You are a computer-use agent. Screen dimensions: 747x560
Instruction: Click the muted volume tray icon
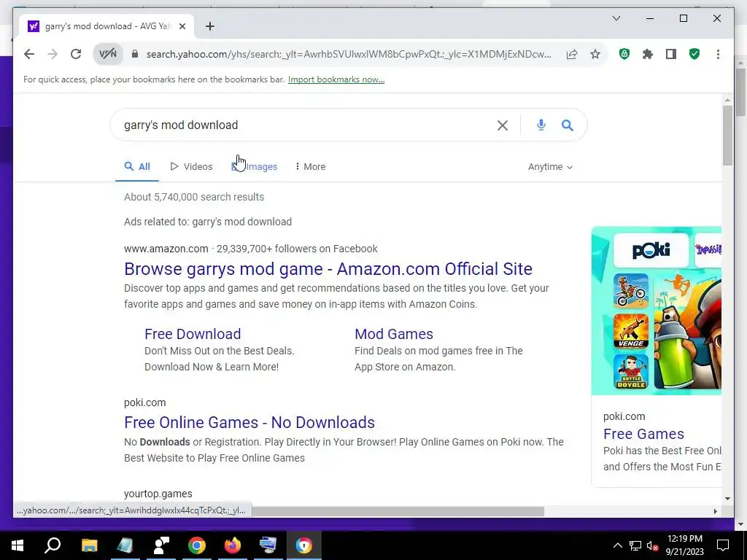[x=653, y=545]
